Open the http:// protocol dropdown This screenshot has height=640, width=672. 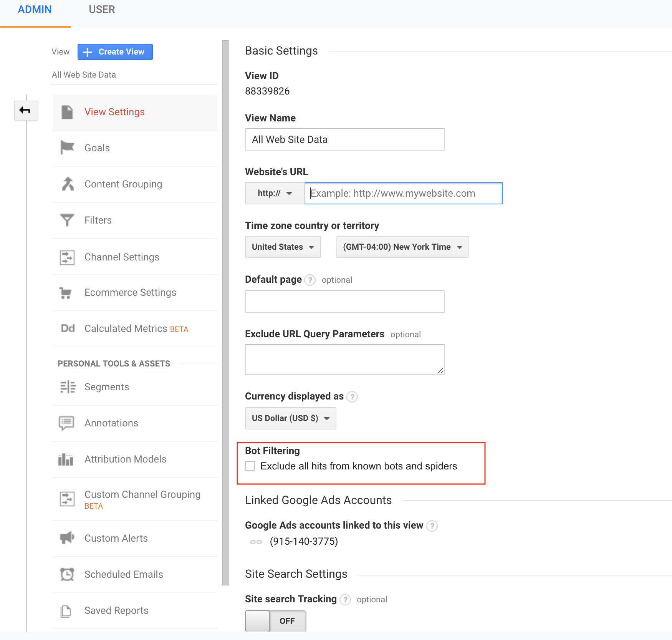click(275, 193)
